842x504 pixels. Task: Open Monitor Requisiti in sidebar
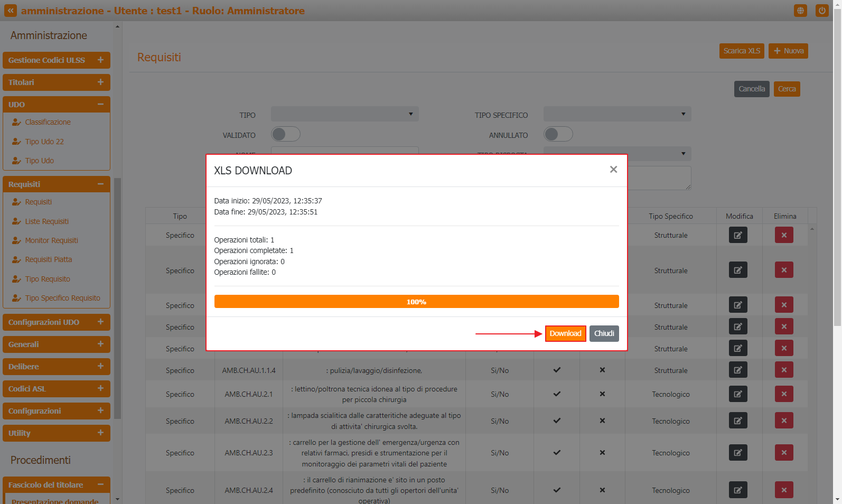pyautogui.click(x=51, y=240)
